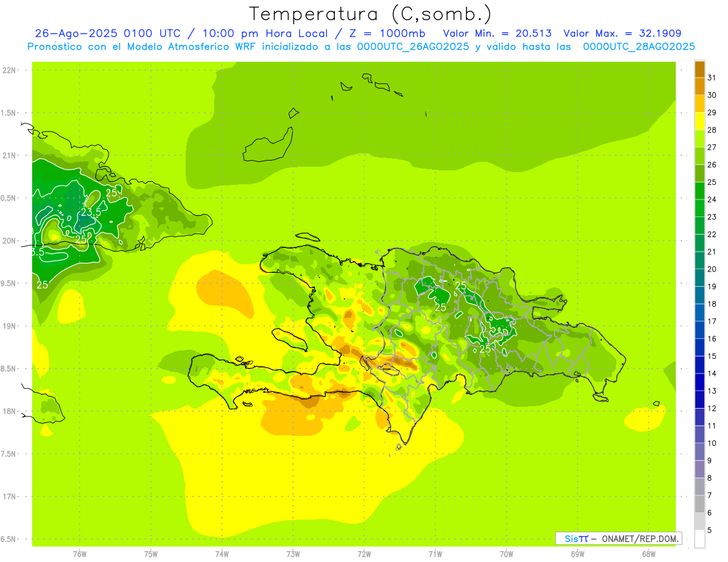This screenshot has height=562, width=728.
Task: Click the '69W' longitude axis label
Action: point(578,554)
